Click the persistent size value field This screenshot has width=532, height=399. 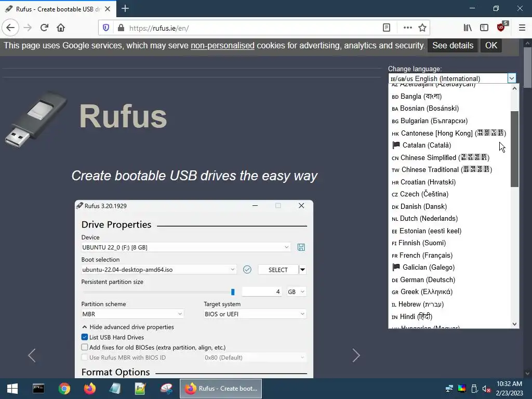click(262, 292)
